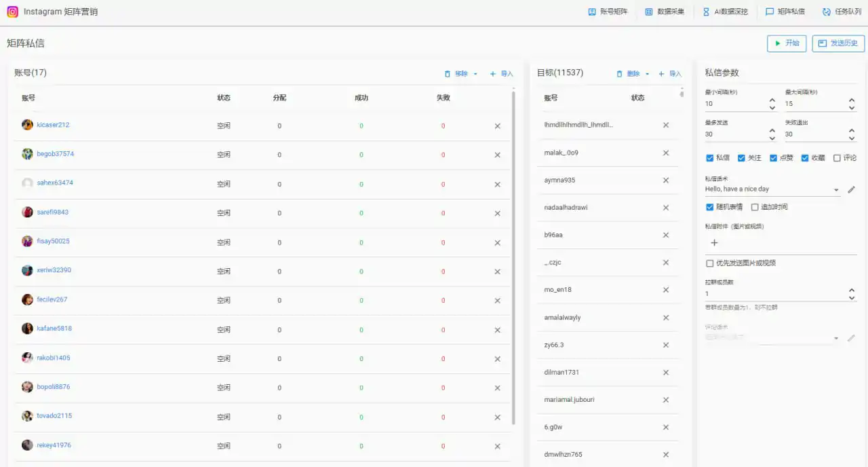The width and height of the screenshot is (868, 467).
Task: Click the avatar of begob37574
Action: tap(27, 154)
